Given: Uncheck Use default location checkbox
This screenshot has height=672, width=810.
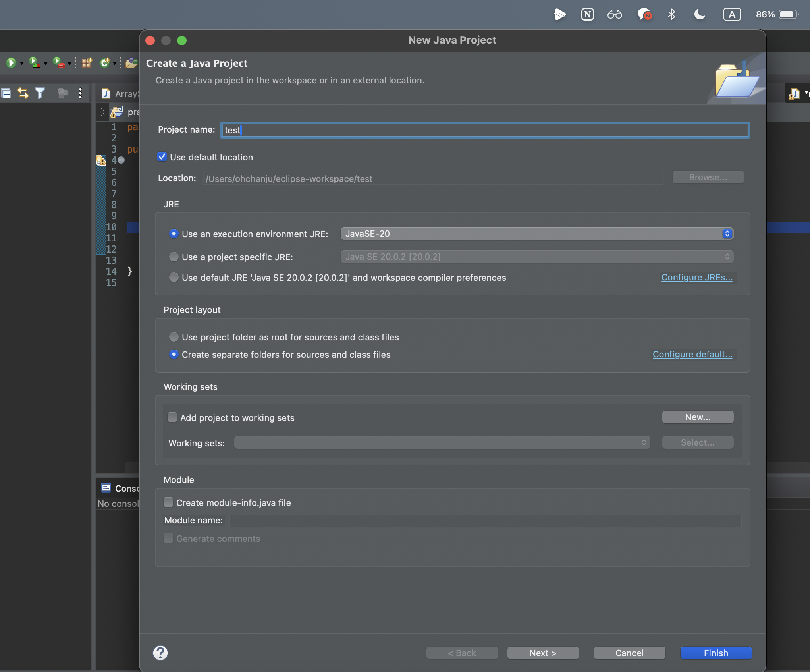Looking at the screenshot, I should coord(162,157).
